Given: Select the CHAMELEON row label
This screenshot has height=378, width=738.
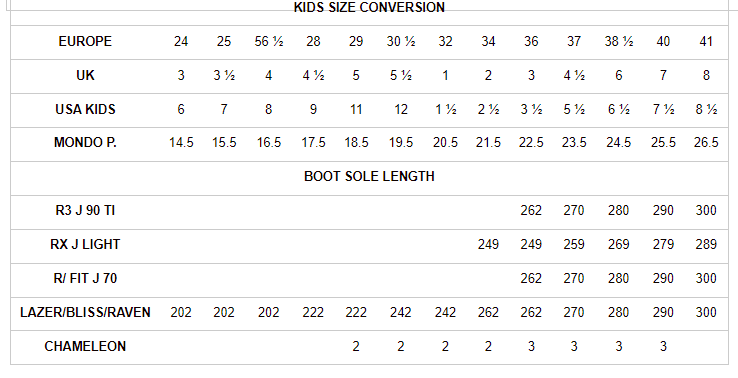Looking at the screenshot, I should [85, 346].
